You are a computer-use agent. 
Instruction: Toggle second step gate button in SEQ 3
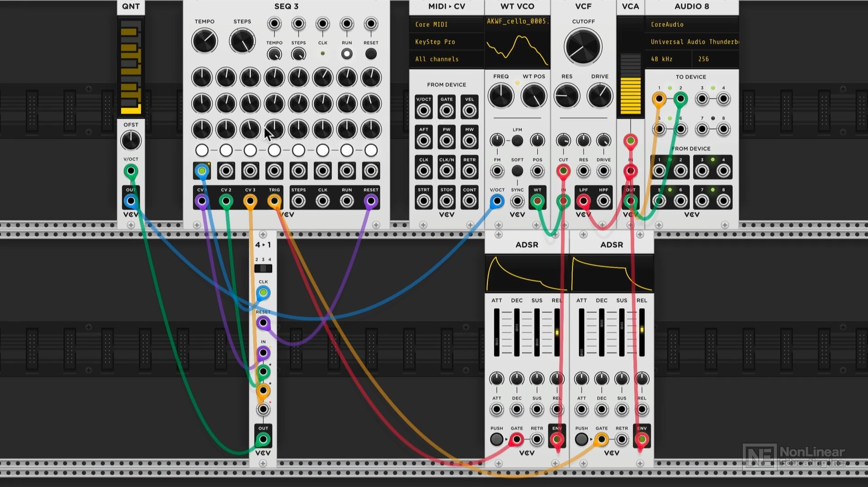tap(226, 150)
